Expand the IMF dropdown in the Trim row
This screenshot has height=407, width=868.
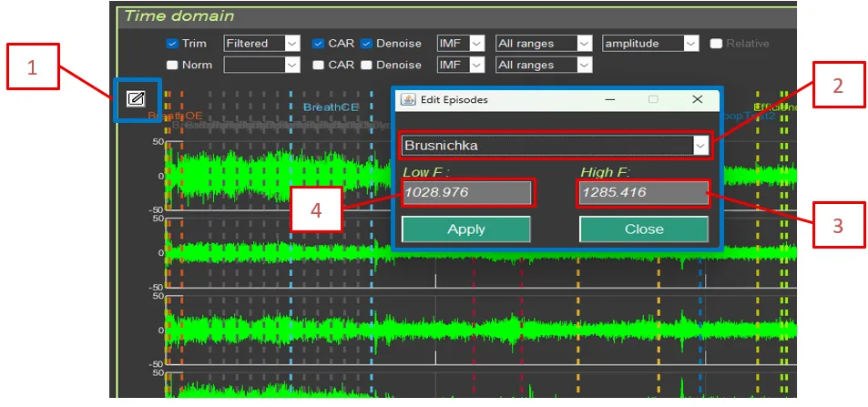pos(461,44)
